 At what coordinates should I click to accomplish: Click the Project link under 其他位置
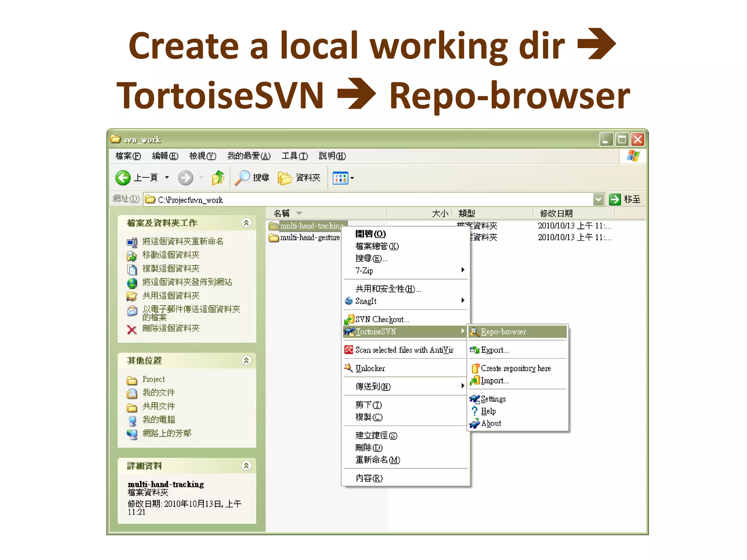coord(154,380)
